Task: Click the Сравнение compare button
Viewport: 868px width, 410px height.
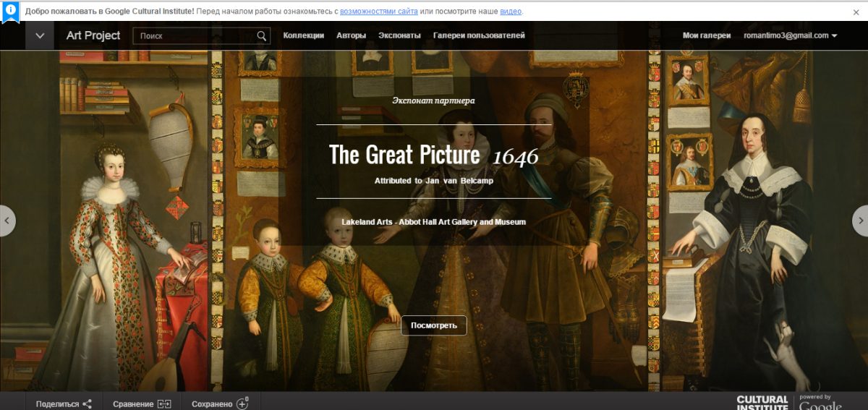Action: [x=142, y=403]
